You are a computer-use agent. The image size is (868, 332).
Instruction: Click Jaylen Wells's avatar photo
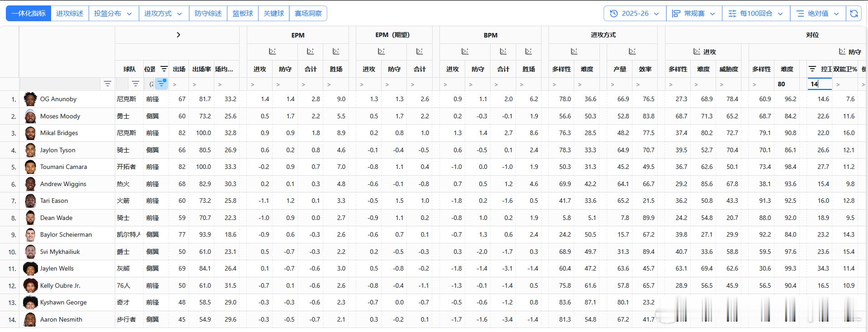tap(30, 268)
